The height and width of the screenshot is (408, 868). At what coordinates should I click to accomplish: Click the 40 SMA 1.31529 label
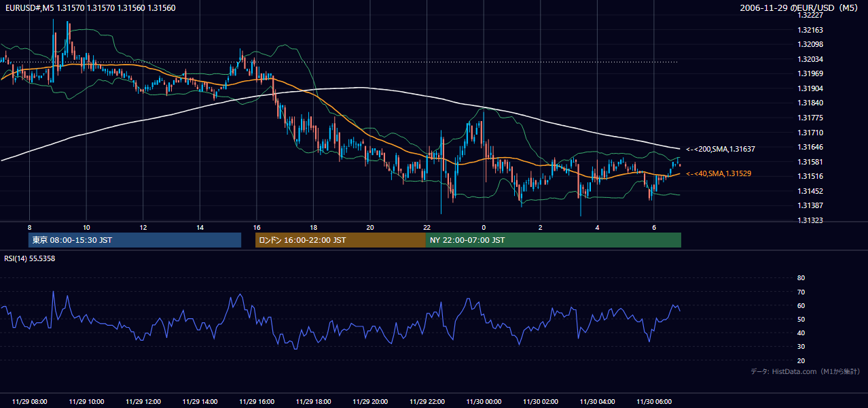click(718, 174)
